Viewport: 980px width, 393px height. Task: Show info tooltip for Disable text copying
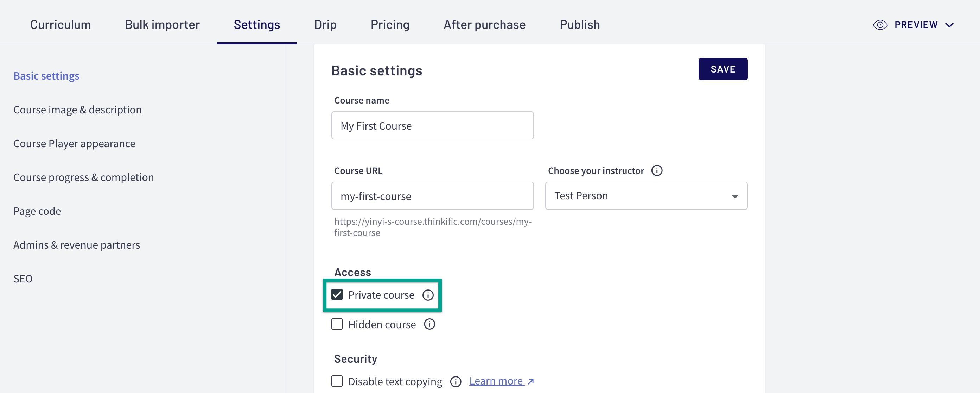pyautogui.click(x=456, y=382)
